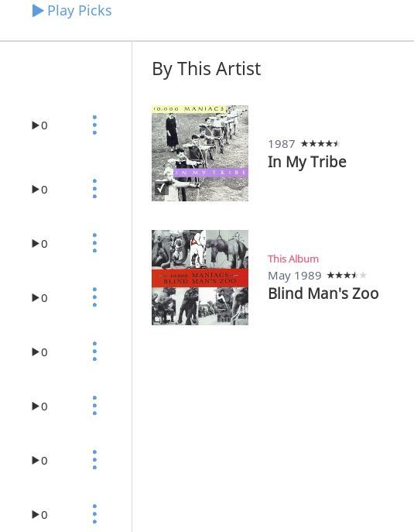Open three-dot menu of last track row
This screenshot has height=532, width=414.
94,514
